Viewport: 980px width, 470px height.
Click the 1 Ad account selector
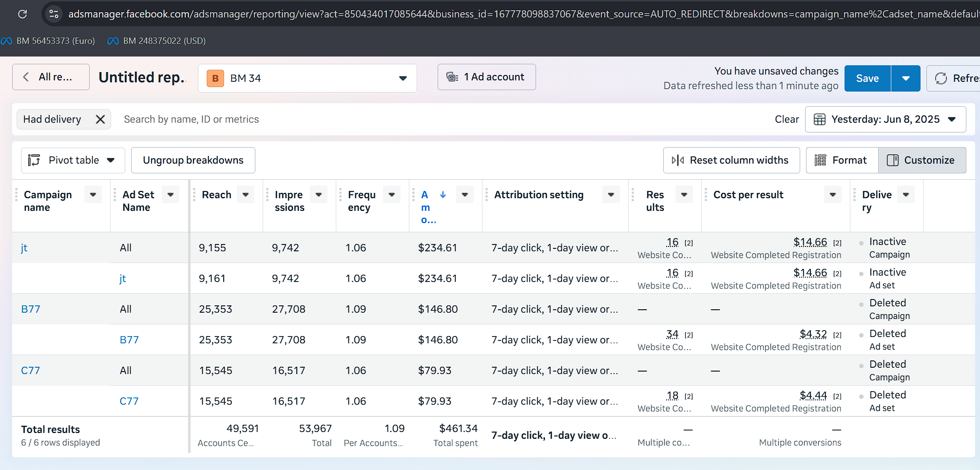coord(486,77)
